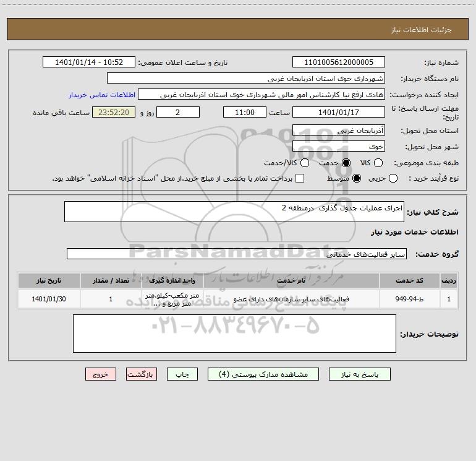The width and height of the screenshot is (476, 461).
Task: Click the نام خدمت column header
Action: tap(291, 280)
